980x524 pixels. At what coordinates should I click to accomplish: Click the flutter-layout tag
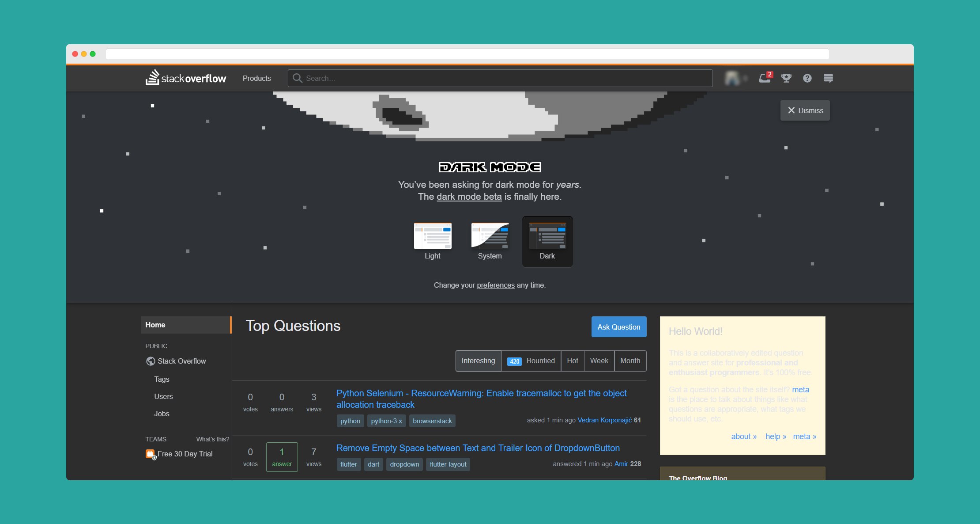coord(448,464)
